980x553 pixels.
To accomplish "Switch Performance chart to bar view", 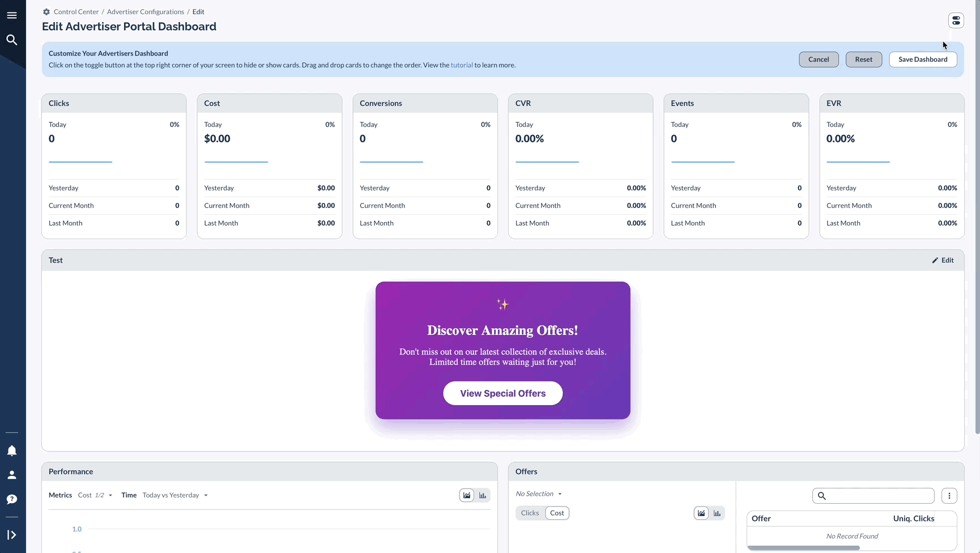I will click(x=483, y=495).
